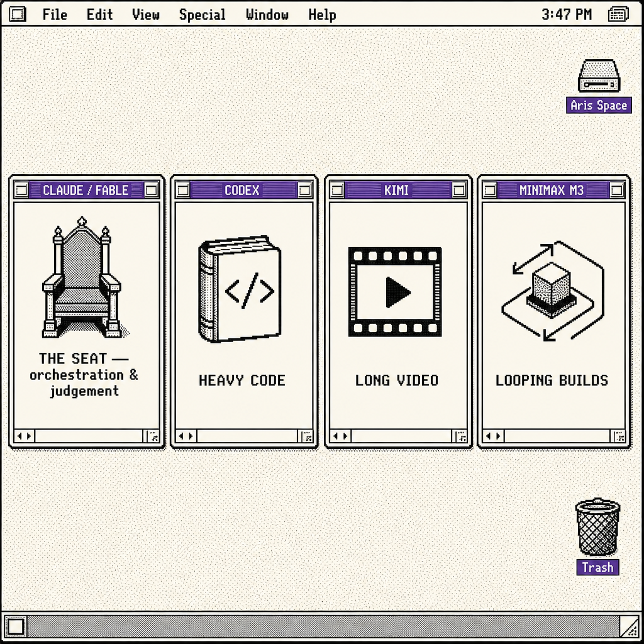Click the horizontal scrollbar track in Kimi window
Image resolution: width=644 pixels, height=644 pixels.
(x=401, y=436)
